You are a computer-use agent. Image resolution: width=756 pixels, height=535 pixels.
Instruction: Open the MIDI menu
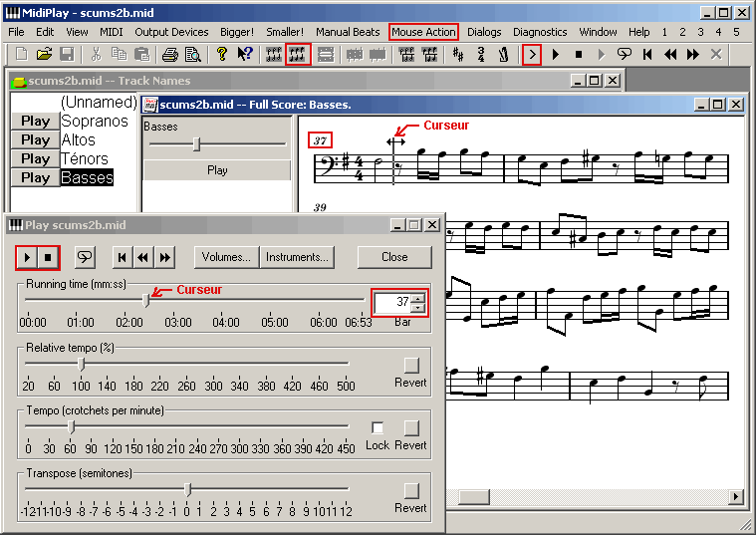pyautogui.click(x=111, y=32)
